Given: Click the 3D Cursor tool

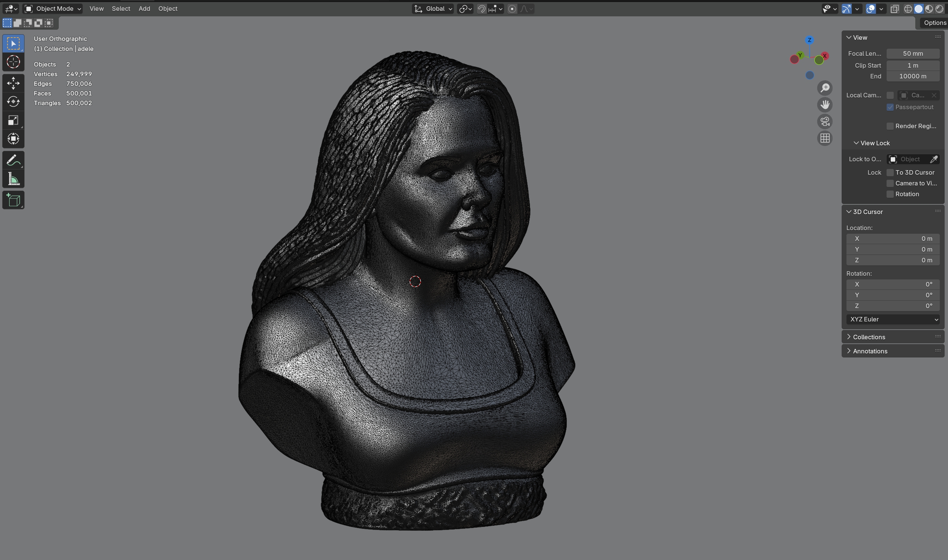Looking at the screenshot, I should pos(13,62).
